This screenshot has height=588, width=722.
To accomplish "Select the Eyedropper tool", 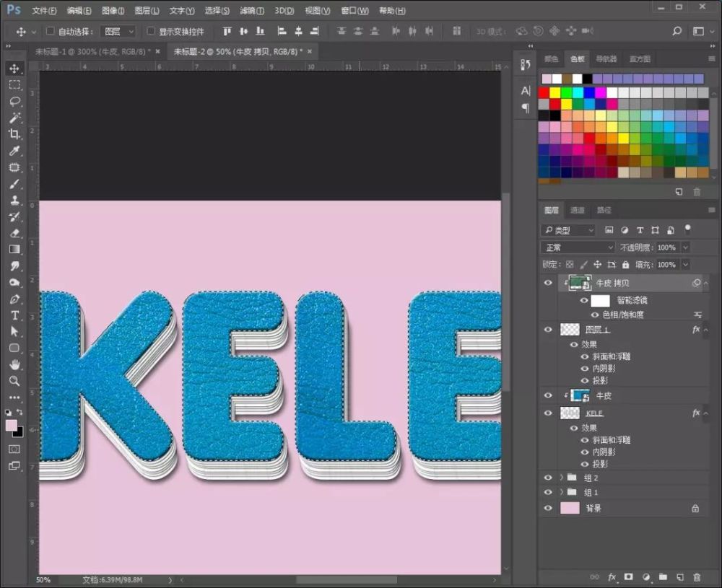I will pos(14,151).
